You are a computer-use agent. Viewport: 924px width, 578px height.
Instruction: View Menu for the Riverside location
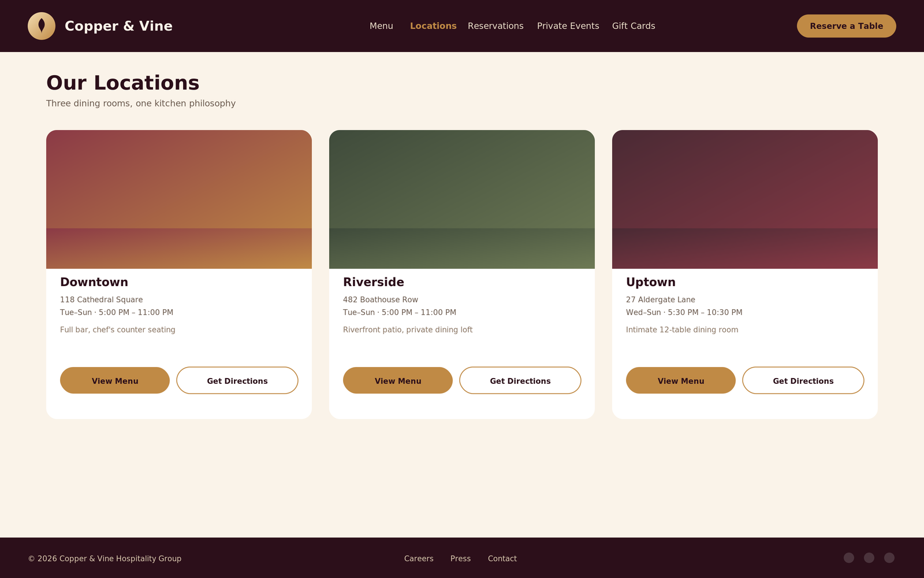click(398, 380)
